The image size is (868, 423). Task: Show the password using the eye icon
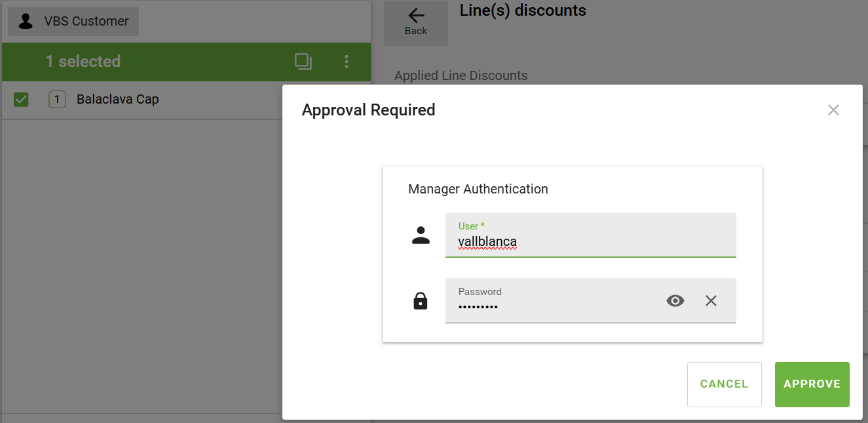675,301
